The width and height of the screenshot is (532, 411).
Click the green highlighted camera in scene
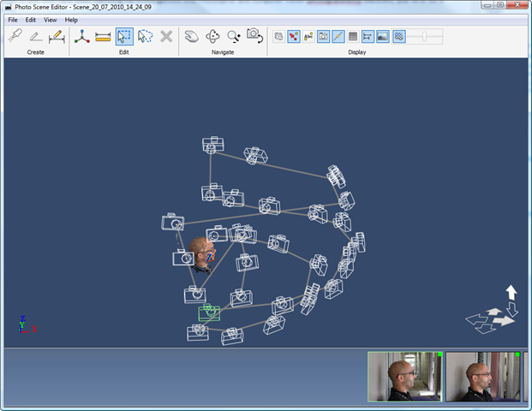pyautogui.click(x=209, y=313)
